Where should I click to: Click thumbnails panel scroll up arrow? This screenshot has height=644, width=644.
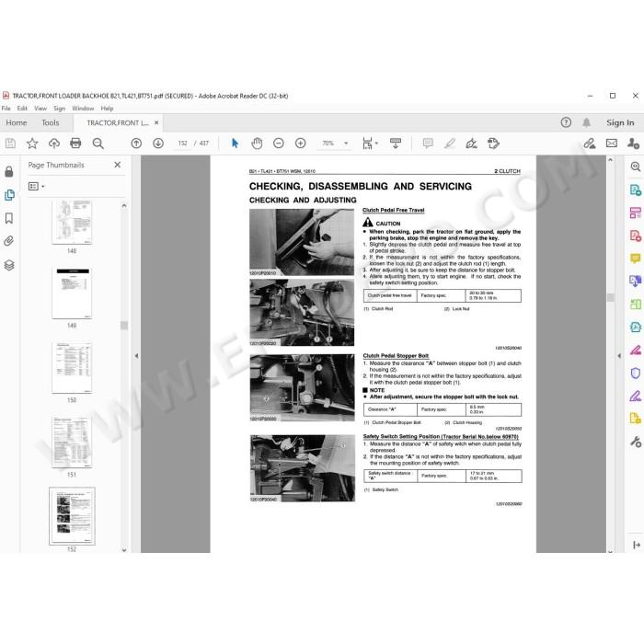124,205
